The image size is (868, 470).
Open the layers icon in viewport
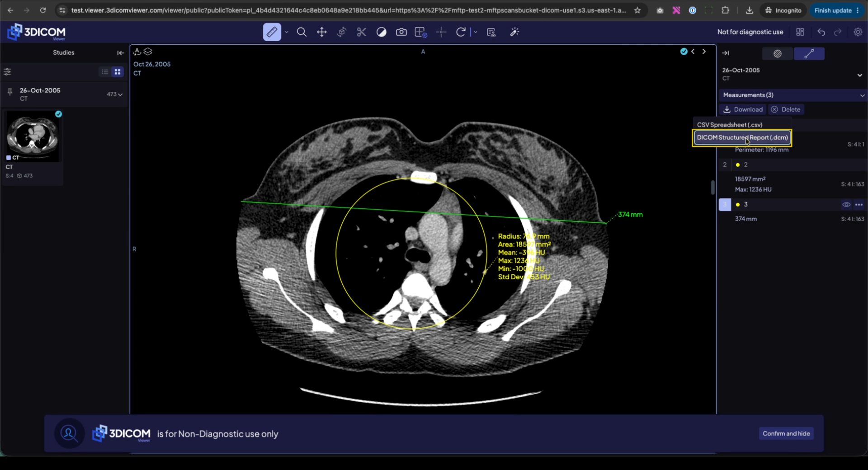pyautogui.click(x=148, y=52)
